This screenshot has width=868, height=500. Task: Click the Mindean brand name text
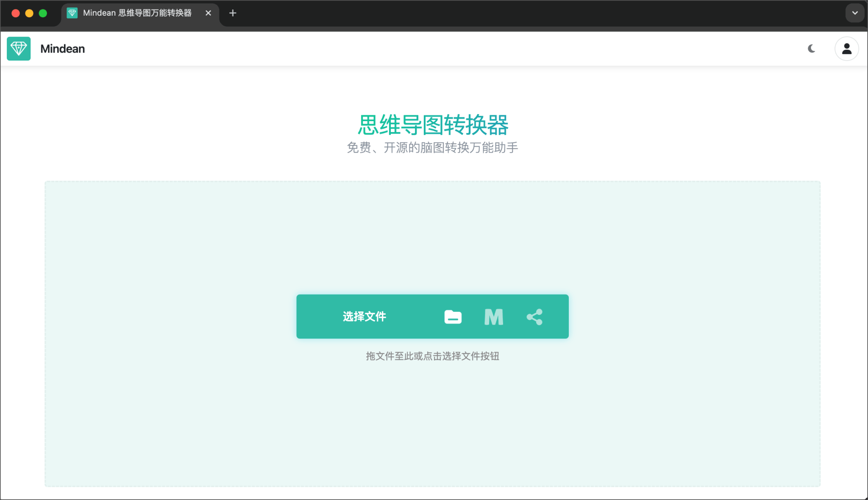[x=62, y=49]
